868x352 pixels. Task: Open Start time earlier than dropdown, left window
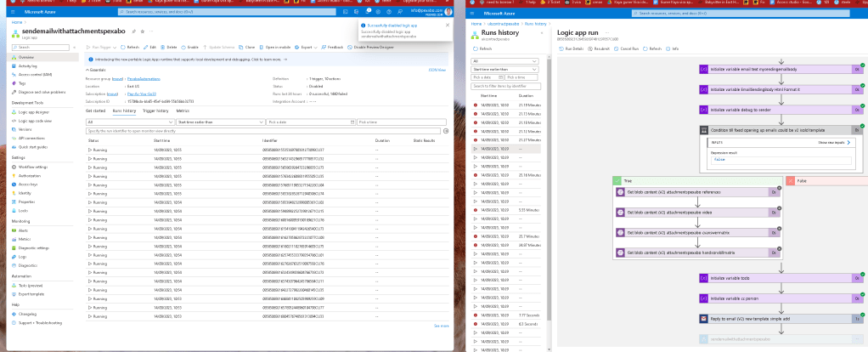pos(220,122)
